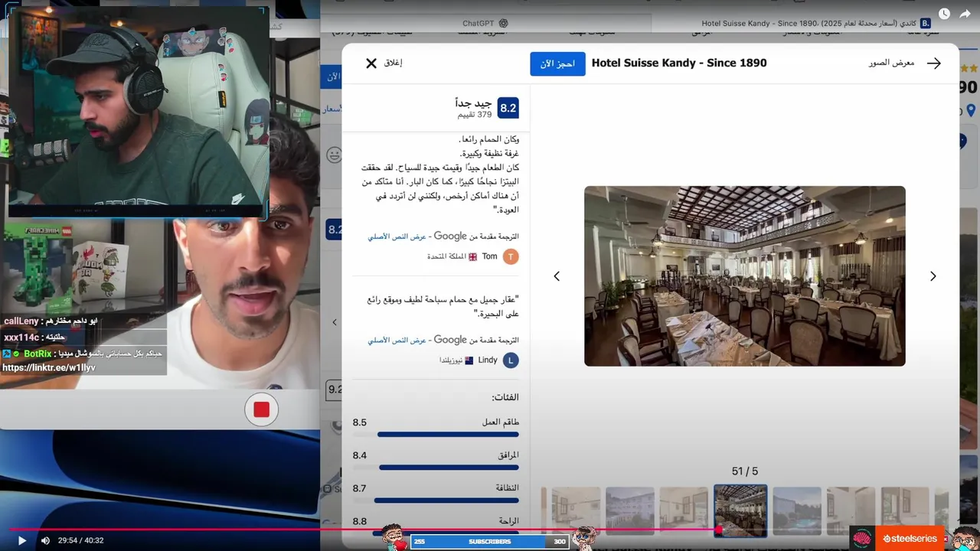The image size is (980, 551).
Task: Click the red stop recording button
Action: pos(262,409)
